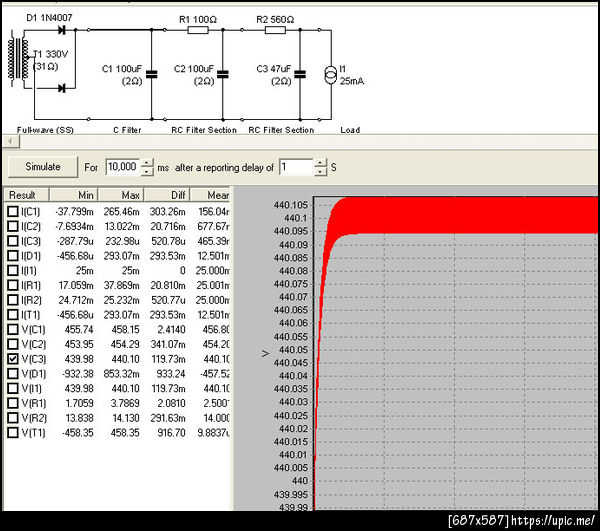The image size is (600, 531).
Task: Select the lower rectifier diode symbol
Action: coord(62,88)
